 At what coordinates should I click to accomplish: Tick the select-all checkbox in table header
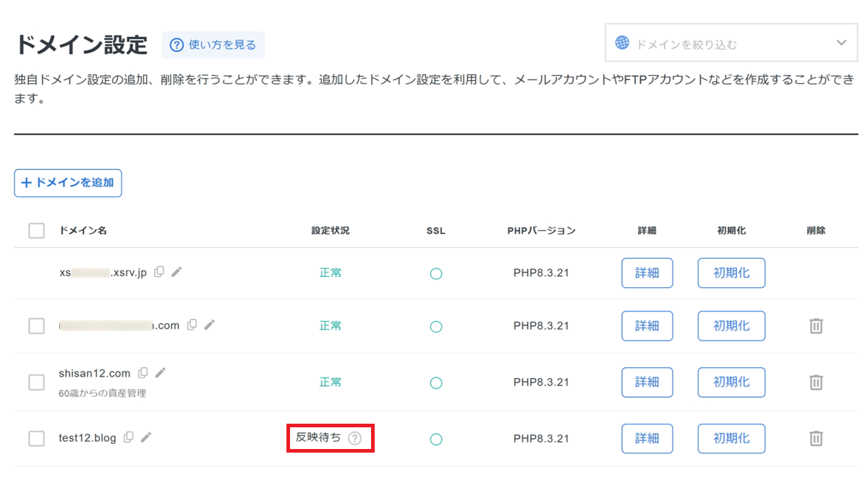coord(36,231)
